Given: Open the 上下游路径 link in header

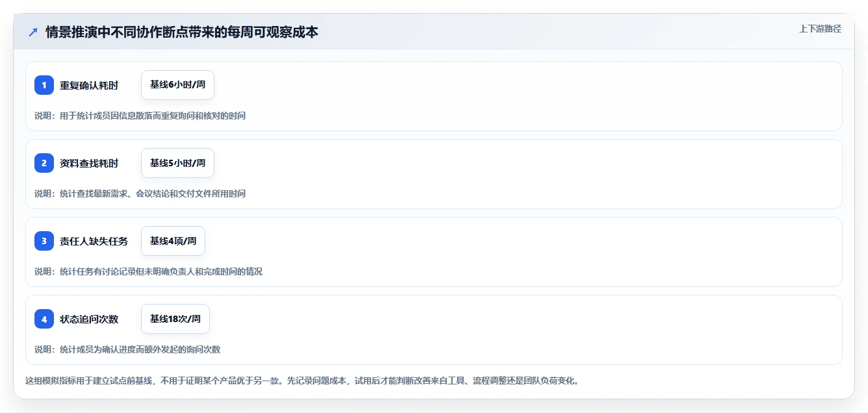Looking at the screenshot, I should 820,29.
